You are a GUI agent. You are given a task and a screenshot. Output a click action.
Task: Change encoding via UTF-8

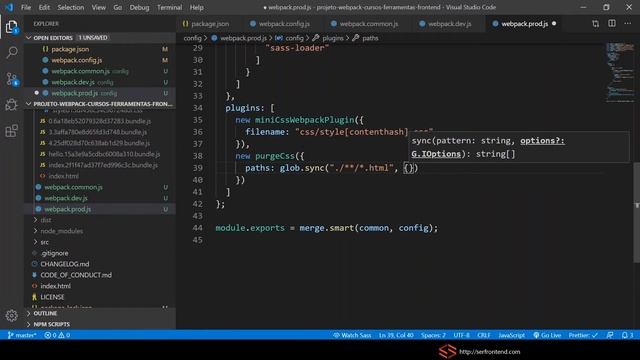(x=461, y=335)
